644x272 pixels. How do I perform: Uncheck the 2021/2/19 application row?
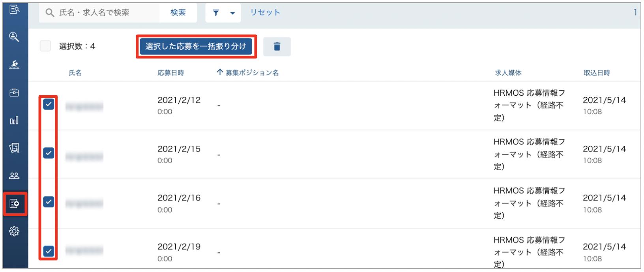tap(49, 251)
